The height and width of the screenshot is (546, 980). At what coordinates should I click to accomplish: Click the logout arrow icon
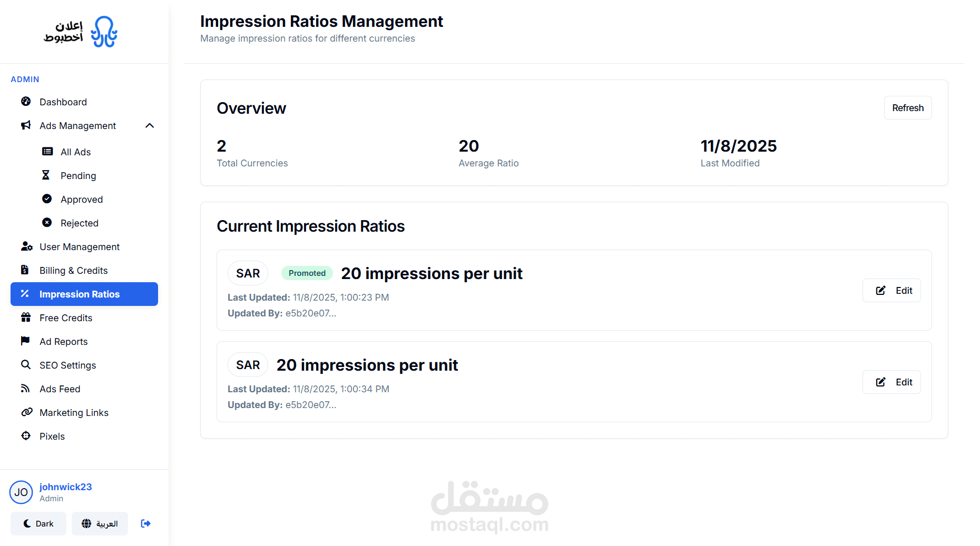pos(146,523)
